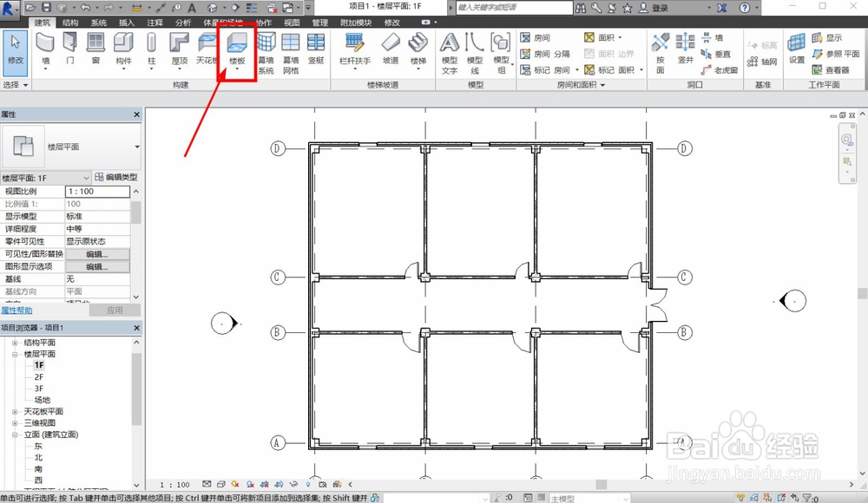Select the Roof (屋顶) tool
868x503 pixels.
(x=180, y=49)
